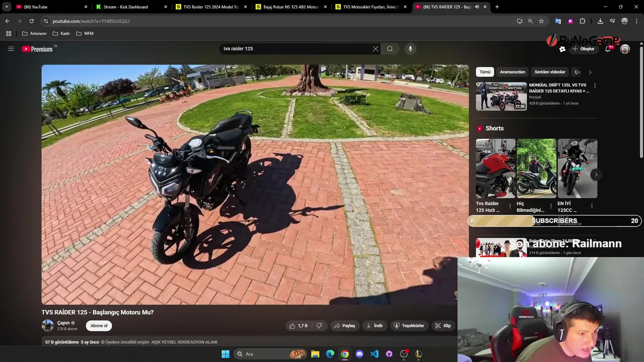Open the Çapın channel name link
The width and height of the screenshot is (644, 362).
(x=63, y=323)
